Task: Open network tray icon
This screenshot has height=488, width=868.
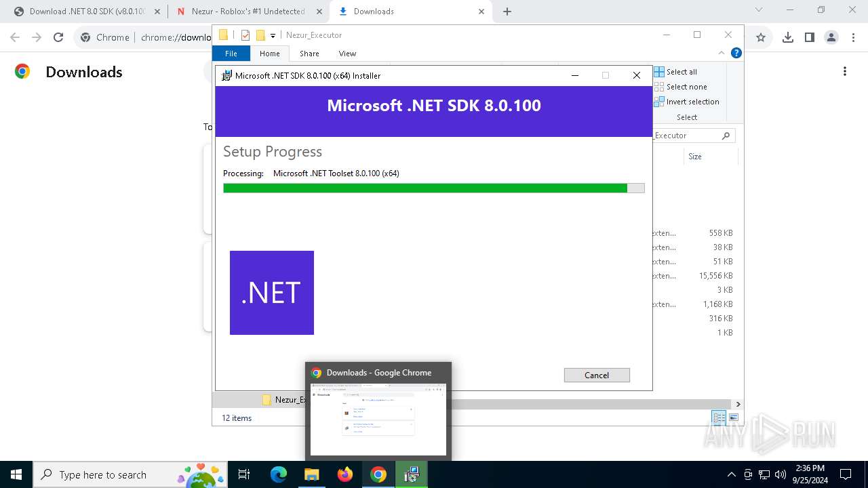Action: tap(764, 474)
